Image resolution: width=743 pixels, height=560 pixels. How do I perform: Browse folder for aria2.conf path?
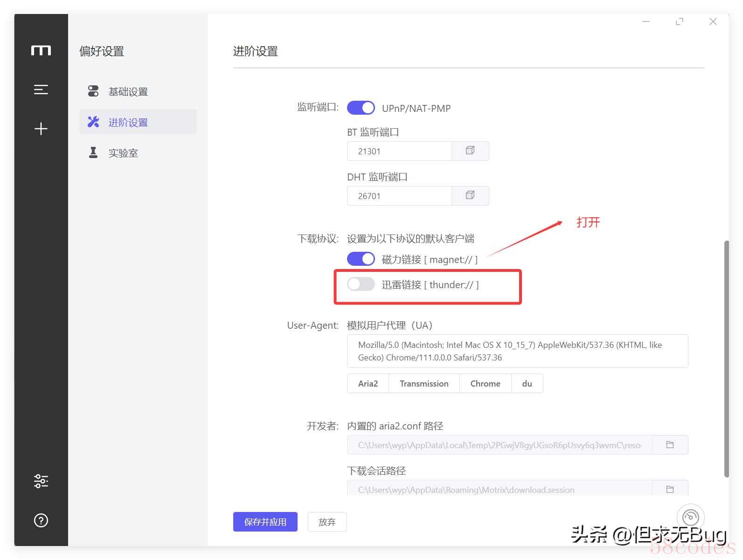670,445
